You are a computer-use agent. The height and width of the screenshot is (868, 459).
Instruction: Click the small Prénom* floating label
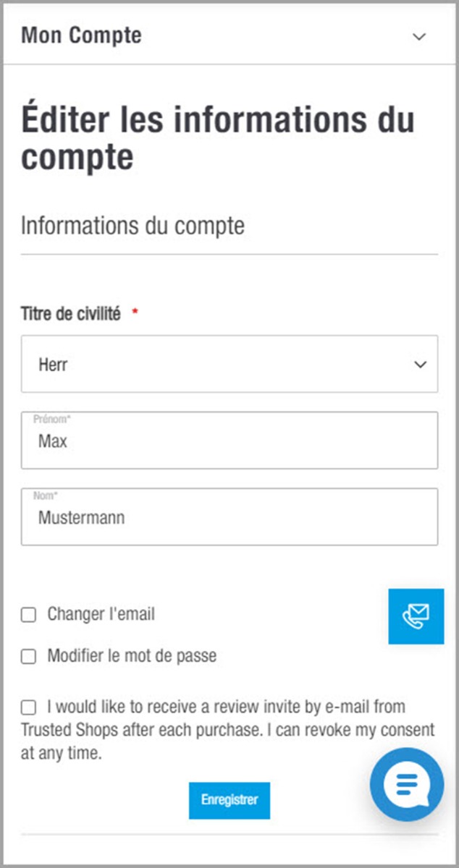pyautogui.click(x=51, y=420)
